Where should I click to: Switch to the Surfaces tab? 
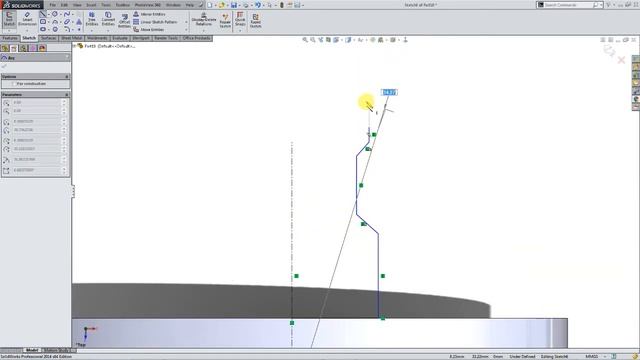coord(48,38)
